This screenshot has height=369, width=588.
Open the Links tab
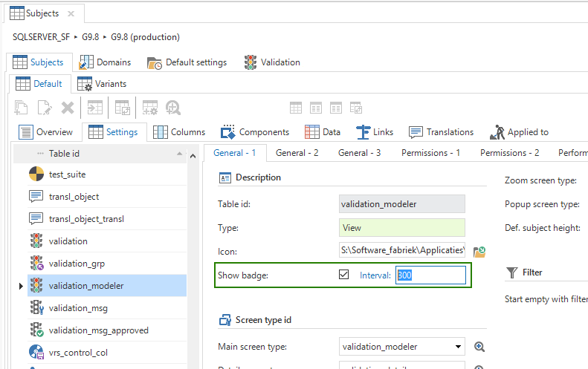374,132
